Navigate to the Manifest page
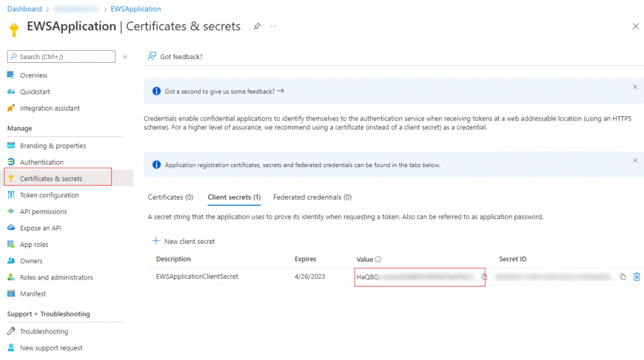Screen dimensions: 644x360 [33, 293]
